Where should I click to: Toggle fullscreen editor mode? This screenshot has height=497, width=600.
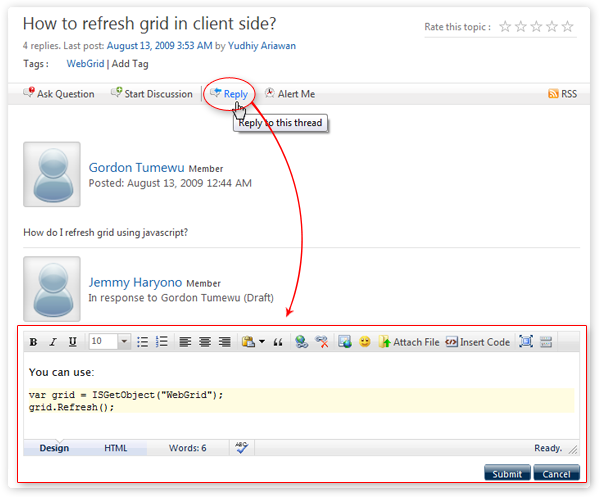[x=526, y=341]
